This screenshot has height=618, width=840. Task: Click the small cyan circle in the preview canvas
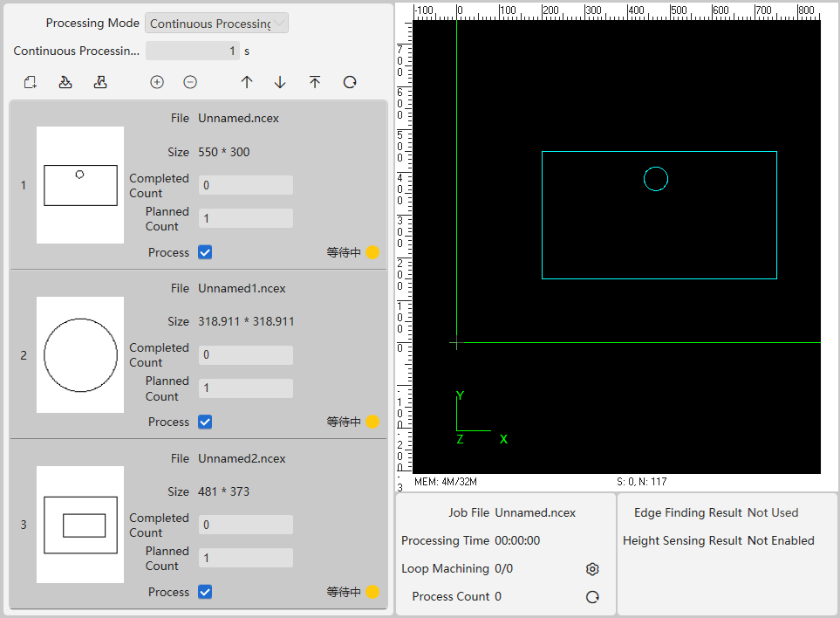(x=656, y=179)
